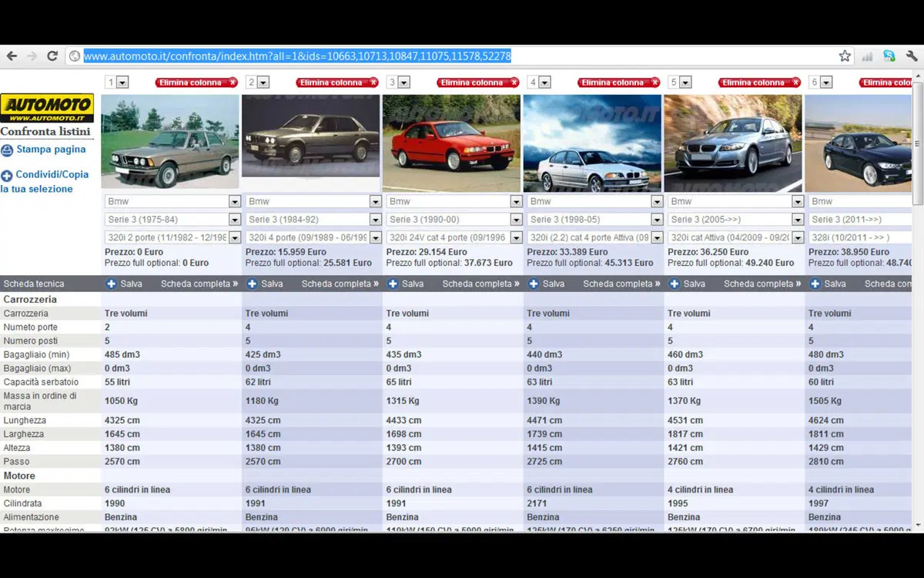Open the signal bars extension icon
Screen dimensions: 924x578
868,56
